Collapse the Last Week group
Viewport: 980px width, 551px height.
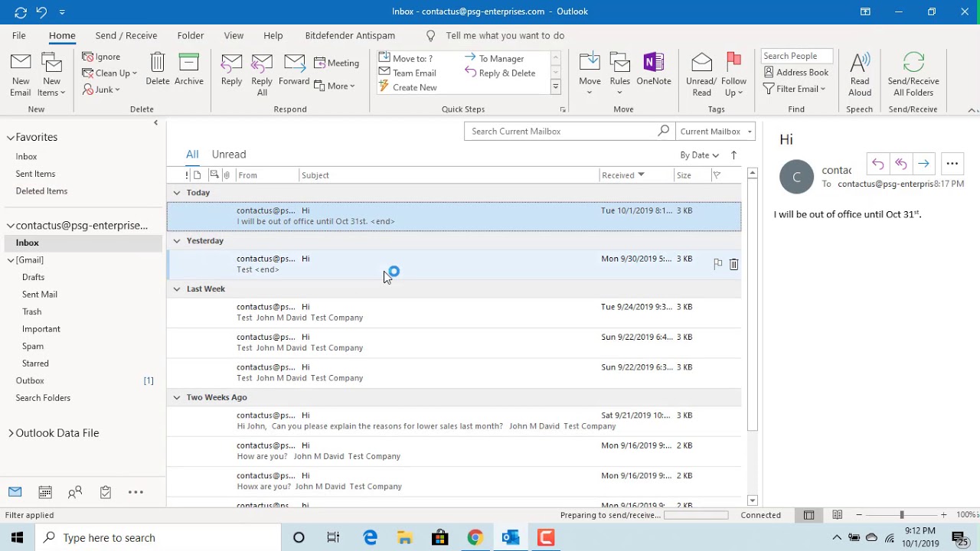177,289
